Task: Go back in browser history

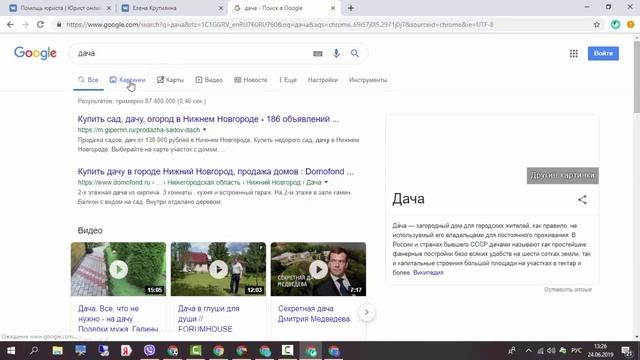Action: (10, 24)
